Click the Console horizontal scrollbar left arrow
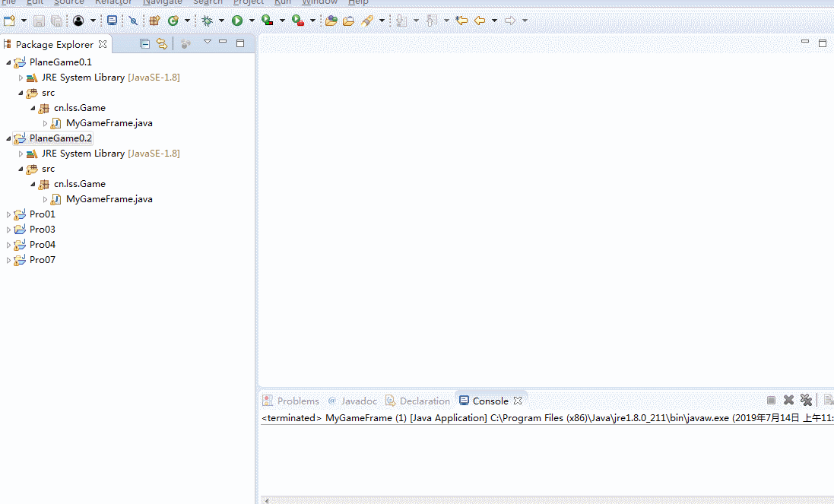 [267, 500]
